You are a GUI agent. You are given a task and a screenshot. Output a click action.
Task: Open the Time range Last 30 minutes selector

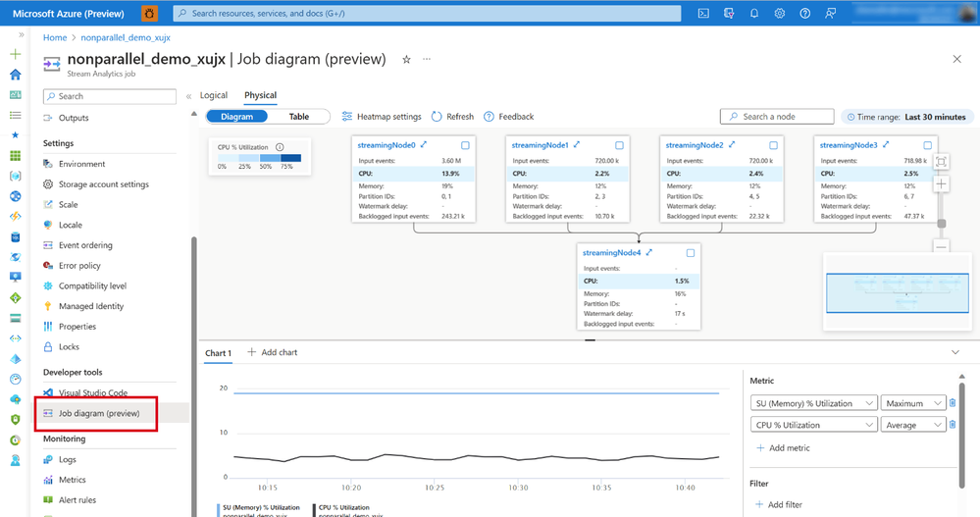tap(906, 117)
